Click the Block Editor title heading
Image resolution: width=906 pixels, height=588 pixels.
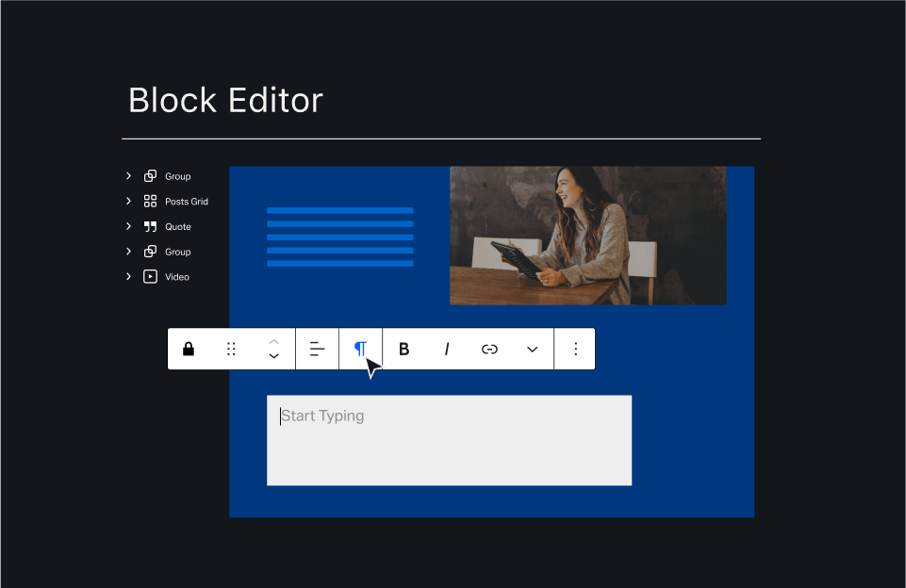click(225, 100)
